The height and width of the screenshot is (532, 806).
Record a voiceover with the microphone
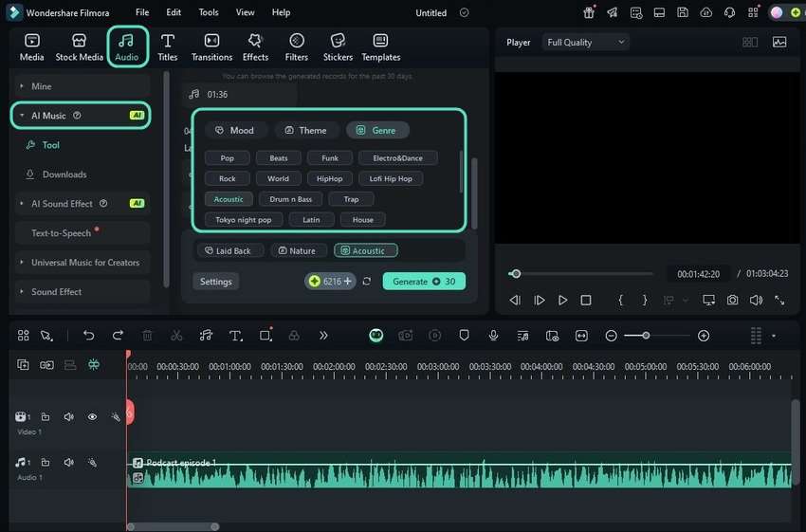pos(493,336)
